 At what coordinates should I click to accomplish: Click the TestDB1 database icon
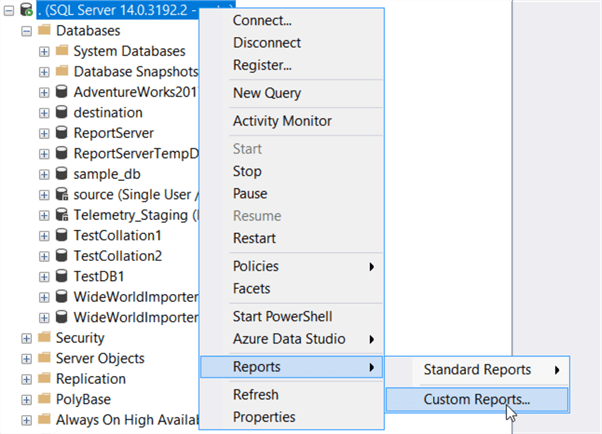61,276
